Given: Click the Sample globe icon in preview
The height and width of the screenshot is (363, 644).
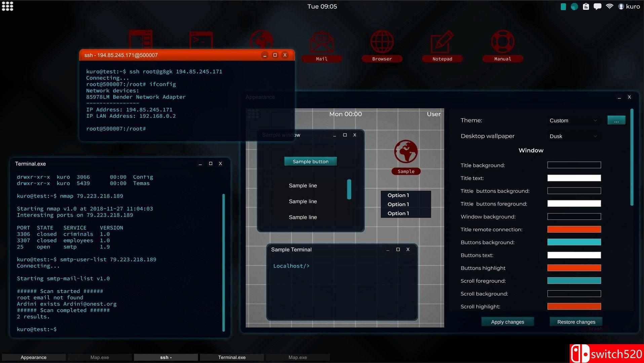Looking at the screenshot, I should pos(406,152).
